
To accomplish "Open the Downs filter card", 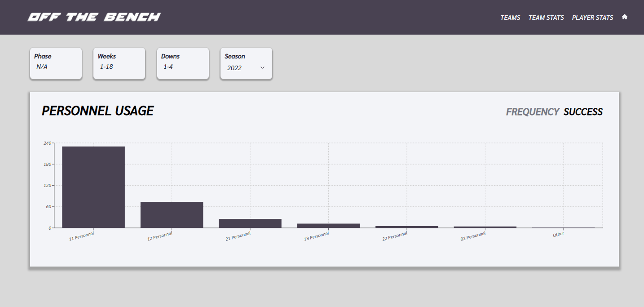I will coord(183,63).
